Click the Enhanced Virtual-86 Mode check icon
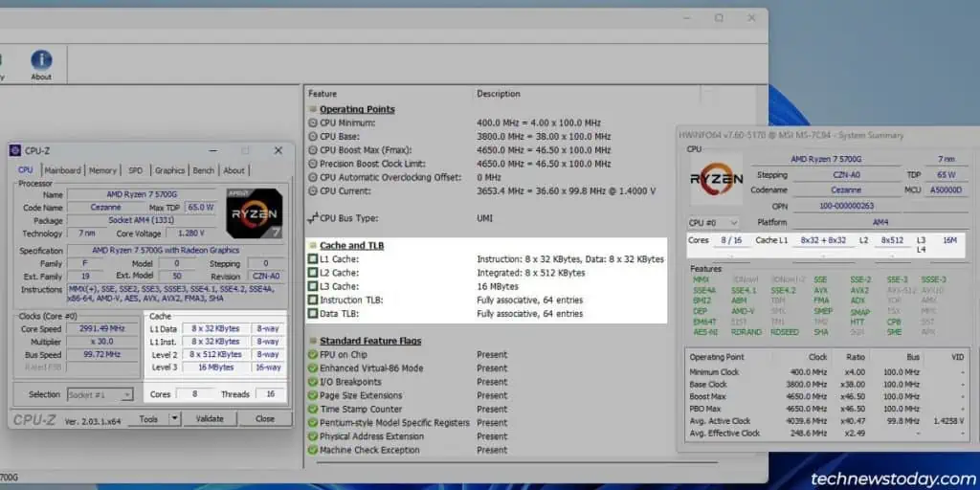 tap(313, 368)
